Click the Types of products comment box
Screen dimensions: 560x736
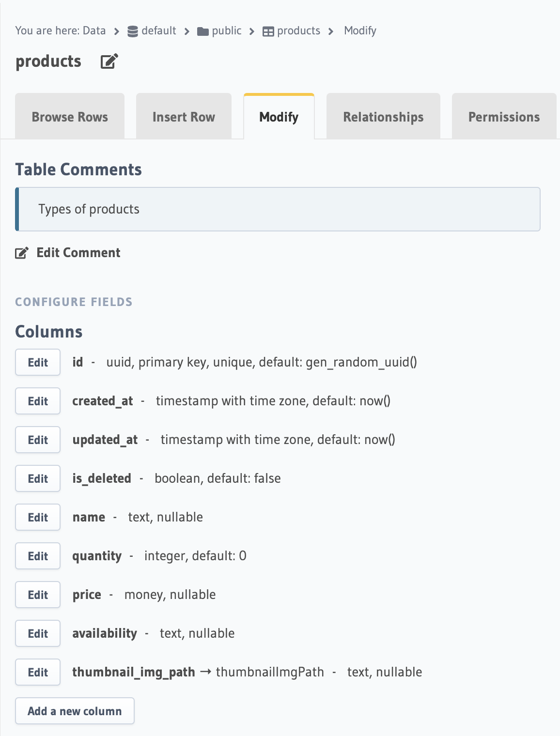click(278, 209)
